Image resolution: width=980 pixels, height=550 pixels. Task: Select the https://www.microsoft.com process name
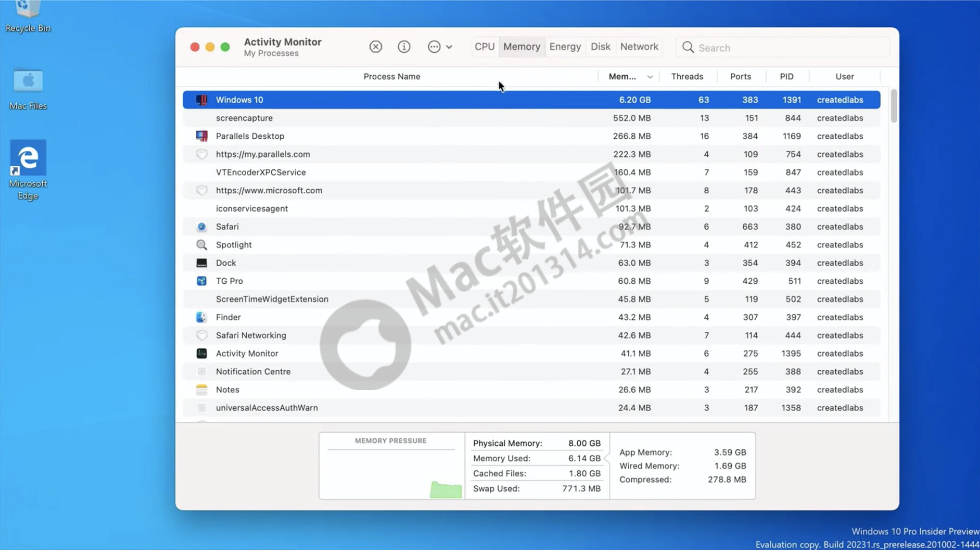coord(269,190)
